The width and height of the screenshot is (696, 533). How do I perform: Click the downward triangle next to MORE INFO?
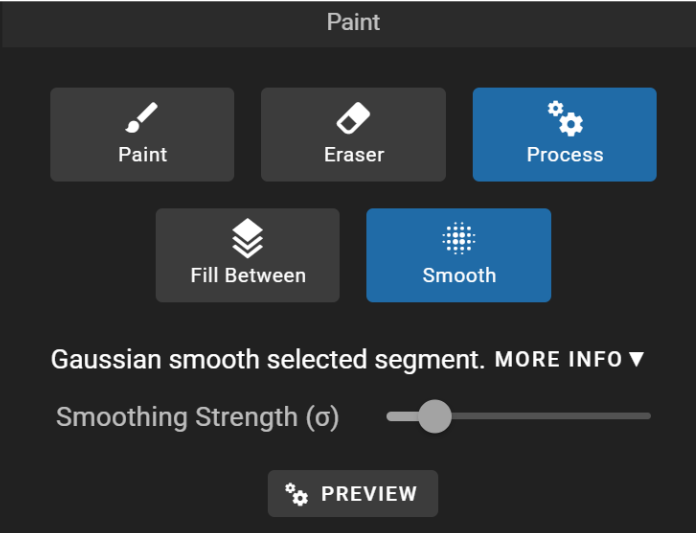click(637, 359)
